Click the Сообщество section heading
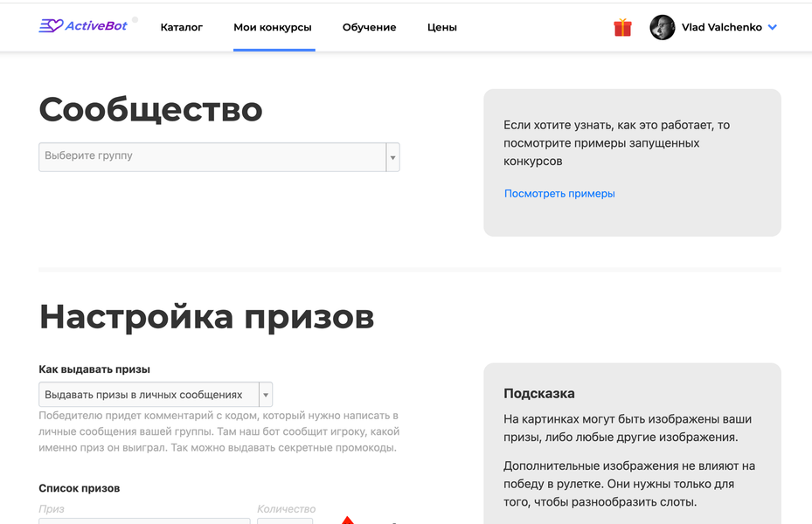 [150, 110]
